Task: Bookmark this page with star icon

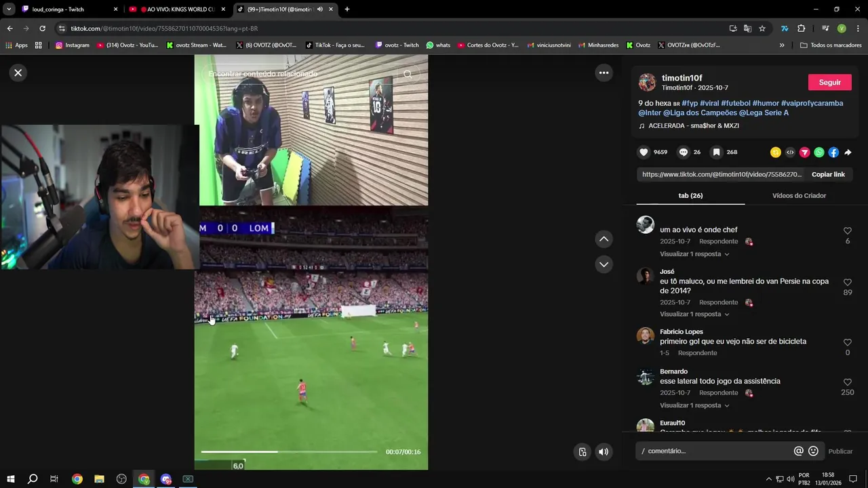Action: [x=762, y=28]
